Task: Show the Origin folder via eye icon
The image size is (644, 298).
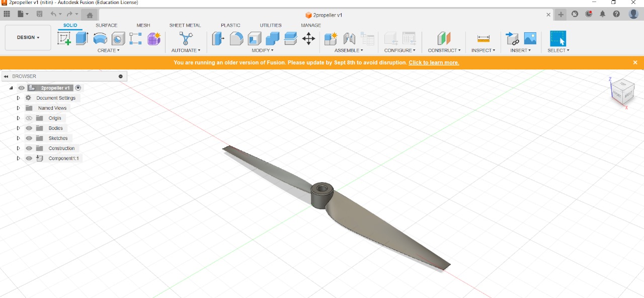Action: (29, 118)
